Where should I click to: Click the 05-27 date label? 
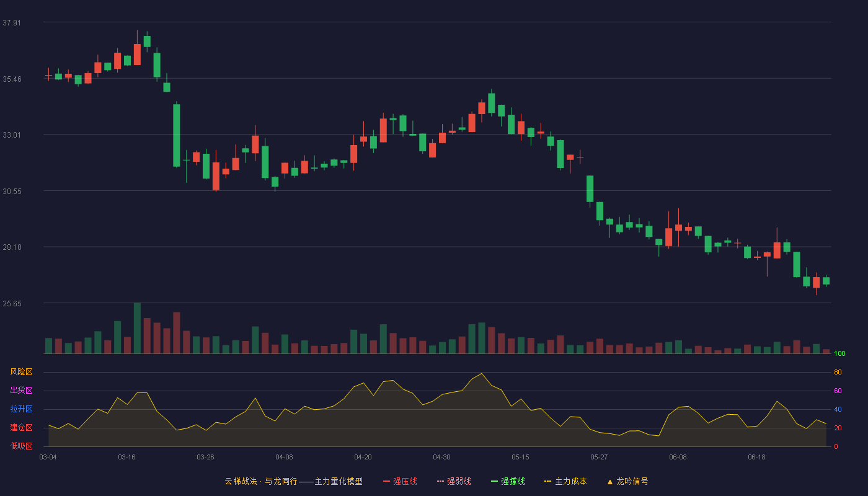(599, 457)
